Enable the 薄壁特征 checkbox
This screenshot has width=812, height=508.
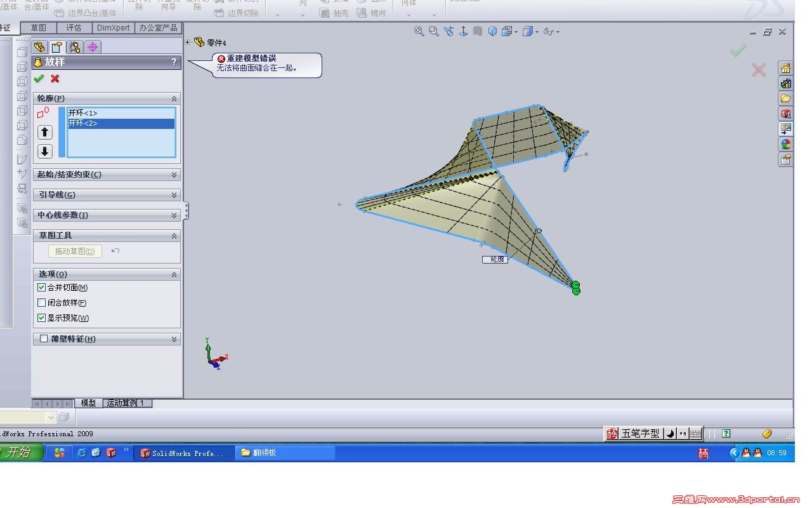pos(44,339)
